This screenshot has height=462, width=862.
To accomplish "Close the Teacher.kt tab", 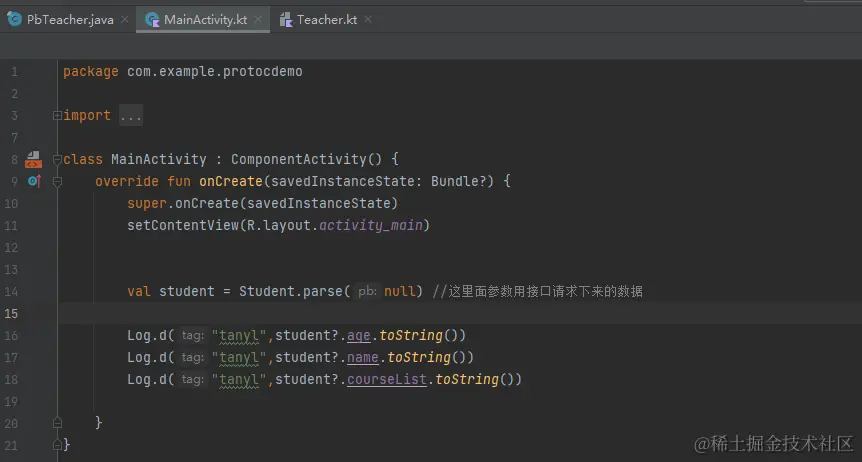I will pos(368,20).
